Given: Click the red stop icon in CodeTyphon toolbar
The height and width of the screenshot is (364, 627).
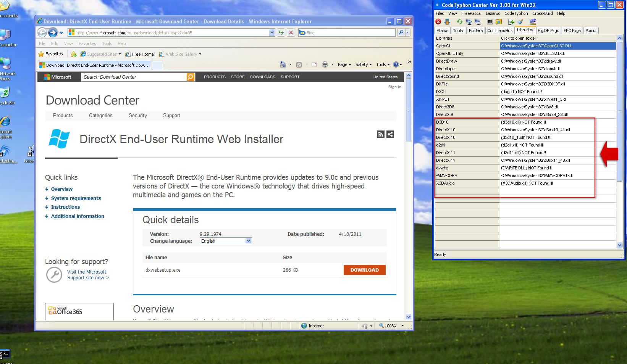Looking at the screenshot, I should [438, 22].
